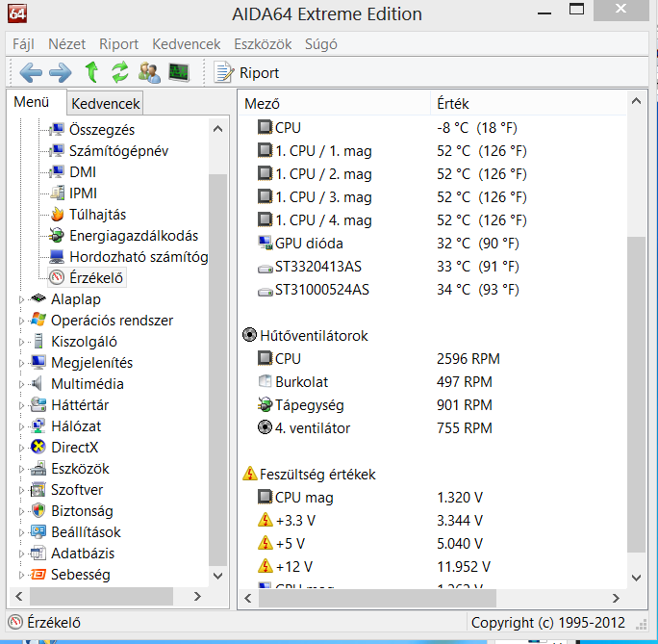Select the 1. CPU / 3. mag row
The height and width of the screenshot is (644, 658).
tap(432, 197)
